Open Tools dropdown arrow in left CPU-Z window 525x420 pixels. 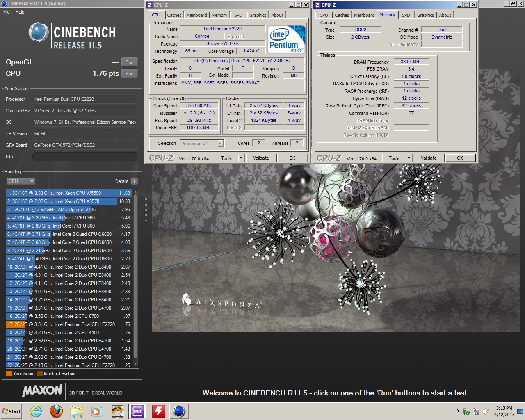pyautogui.click(x=242, y=158)
